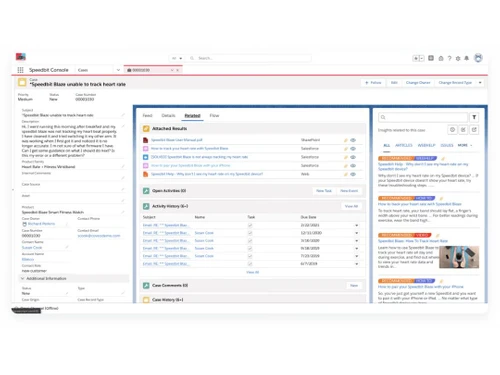This screenshot has height=375, width=500.
Task: Preview the heart rate how-to result eye icon
Action: point(353,149)
